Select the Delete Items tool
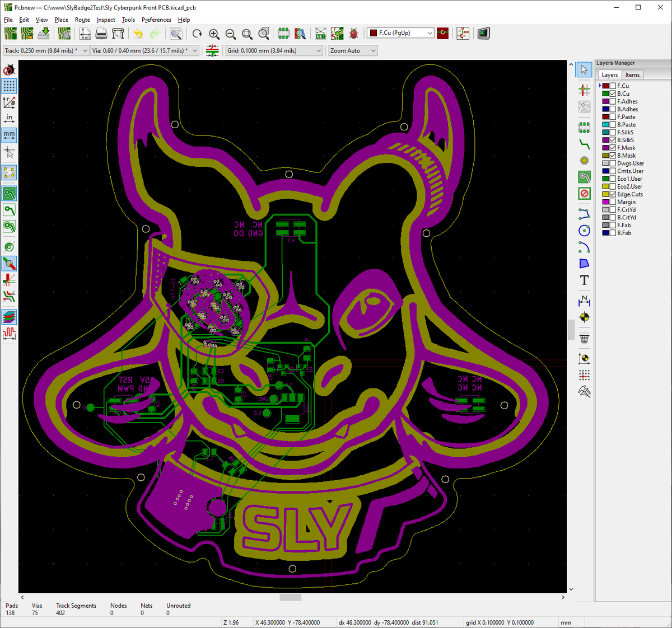The image size is (672, 628). (x=584, y=338)
